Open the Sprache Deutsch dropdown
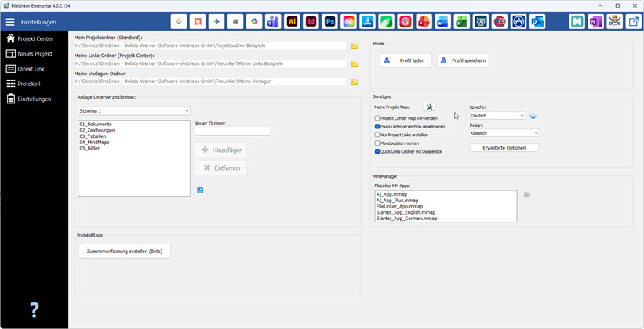Viewport: 644px width, 329px height. tap(497, 116)
